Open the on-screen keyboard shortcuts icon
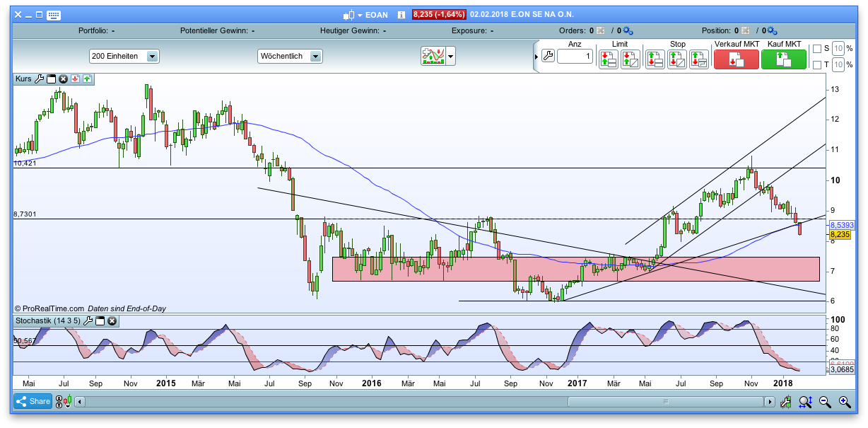The image size is (868, 428). click(x=54, y=15)
